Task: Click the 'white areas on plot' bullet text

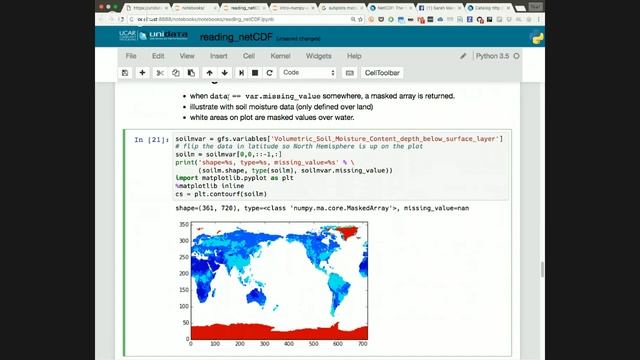Action: (x=272, y=118)
